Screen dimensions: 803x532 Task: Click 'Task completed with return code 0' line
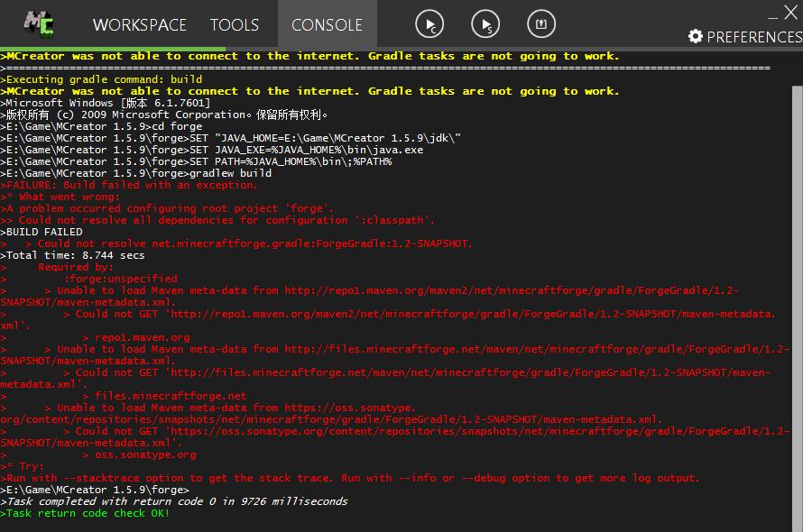174,501
